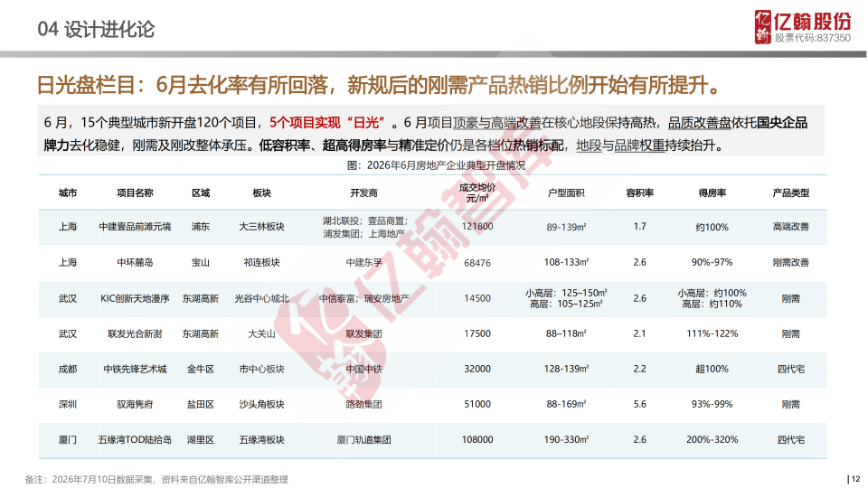Viewport: 868px width, 488px height.
Task: Click the underlined phrase 地段与品牌权重
Action: pos(620,145)
